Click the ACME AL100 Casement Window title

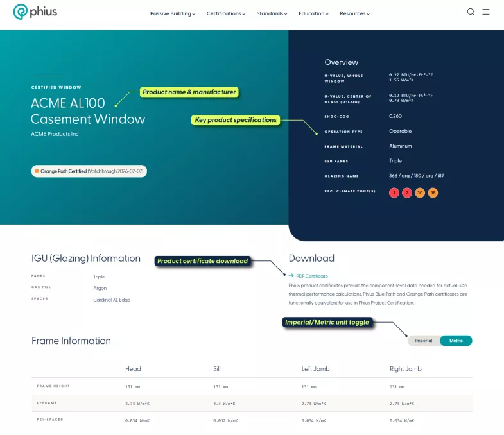click(x=88, y=111)
